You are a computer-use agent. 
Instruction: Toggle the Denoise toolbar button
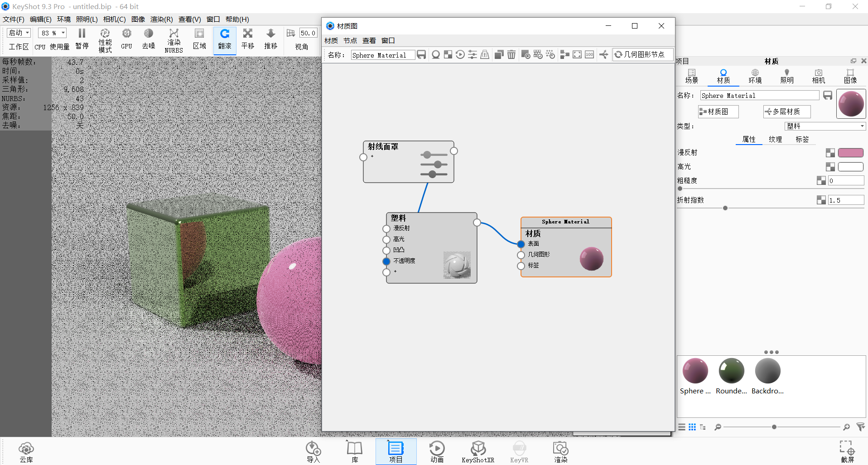[x=149, y=39]
